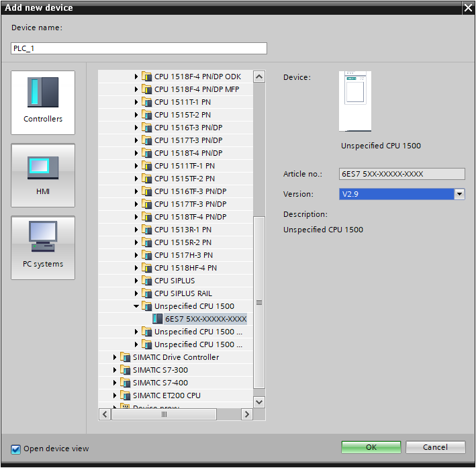Expand the SIMATIC ET200 CPU node
476x468 pixels.
click(114, 395)
